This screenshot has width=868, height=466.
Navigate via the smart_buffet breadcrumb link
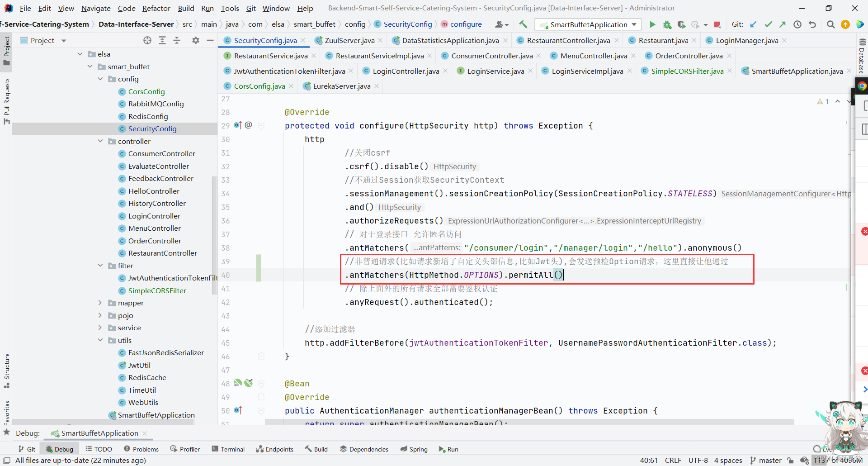tap(315, 24)
